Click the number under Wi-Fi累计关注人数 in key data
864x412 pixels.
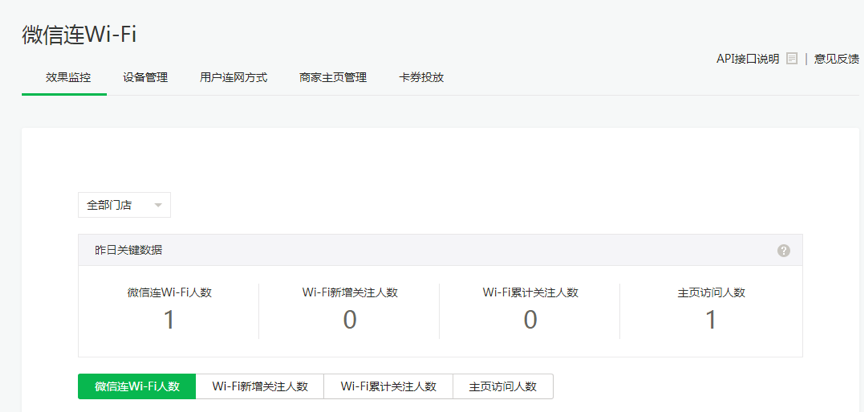pos(530,320)
